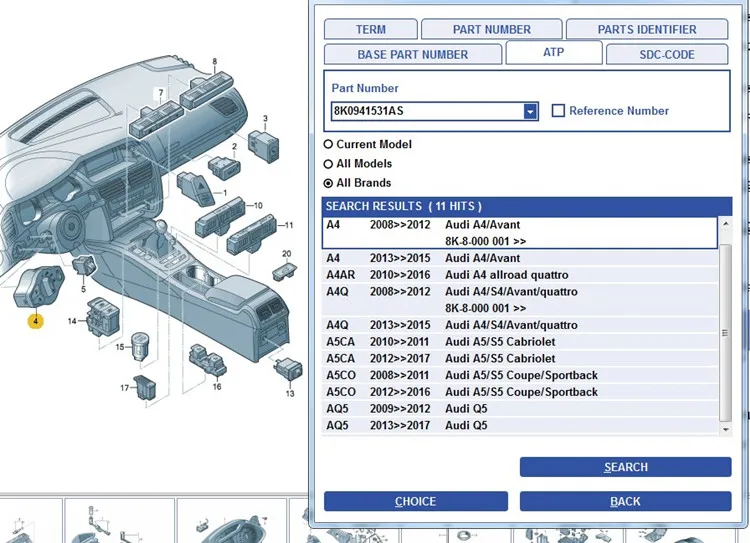Click part number 2 label in diagram
Viewport: 750px width, 543px height.
[x=234, y=147]
